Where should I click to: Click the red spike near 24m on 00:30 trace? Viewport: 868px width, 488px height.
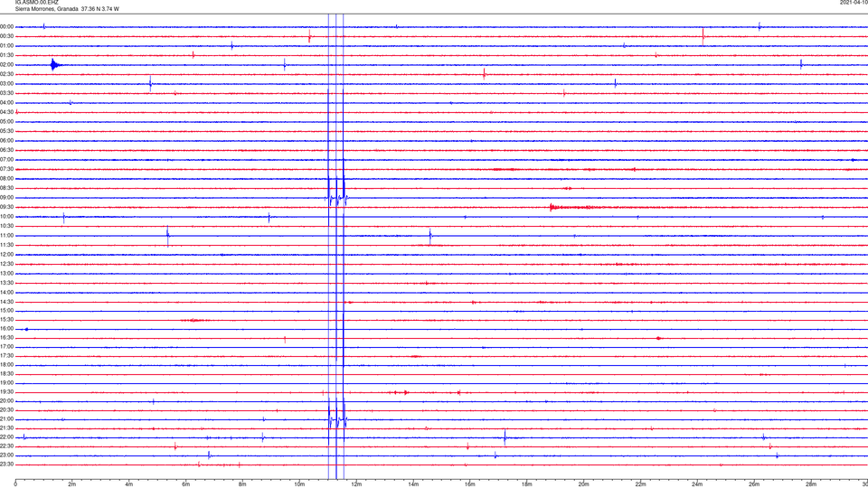[703, 36]
